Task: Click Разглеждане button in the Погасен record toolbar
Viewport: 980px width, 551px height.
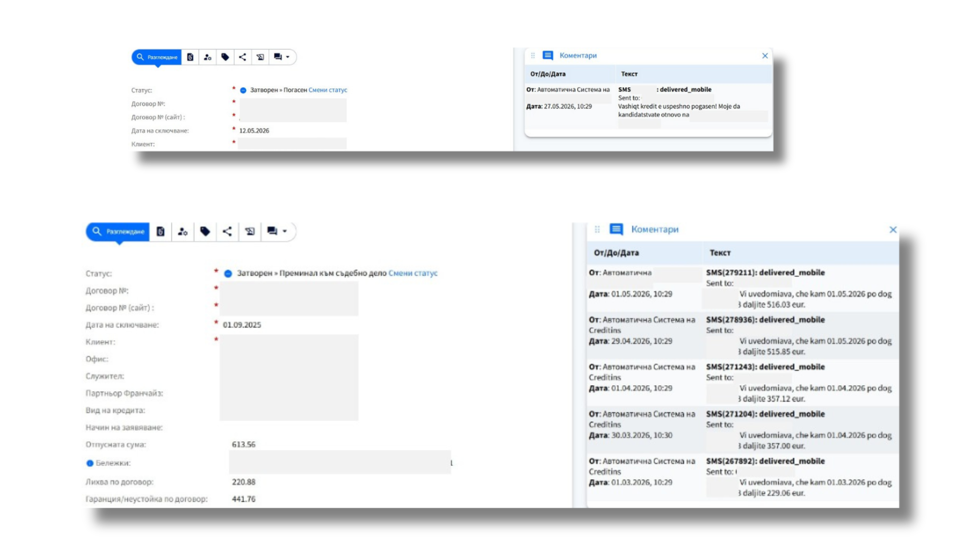Action: click(157, 57)
